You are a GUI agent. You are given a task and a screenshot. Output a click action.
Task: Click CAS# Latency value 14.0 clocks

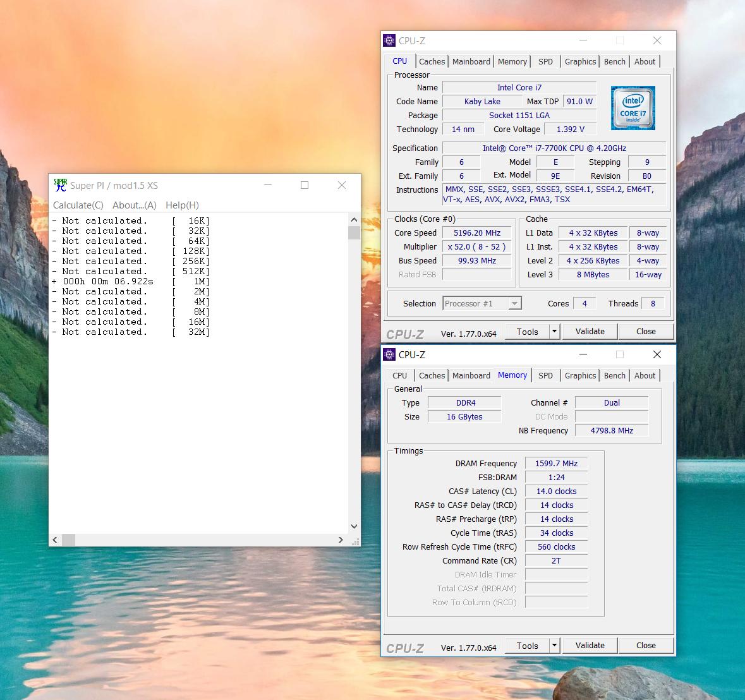[556, 491]
